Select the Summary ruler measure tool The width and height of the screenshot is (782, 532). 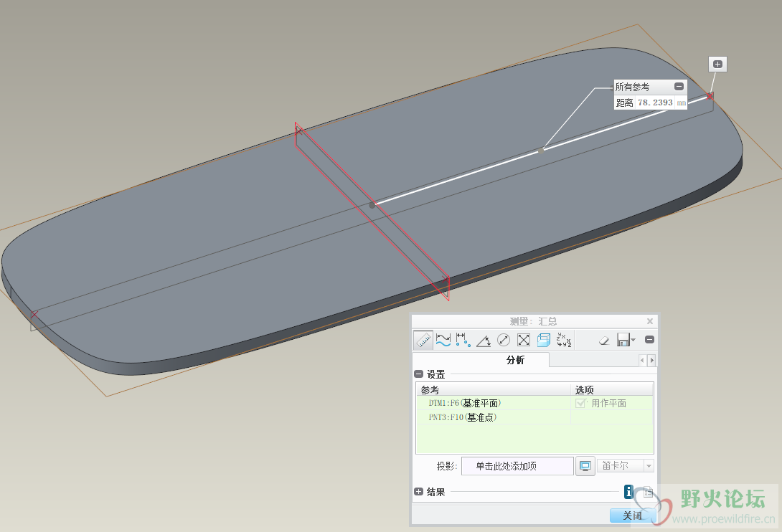(x=423, y=340)
